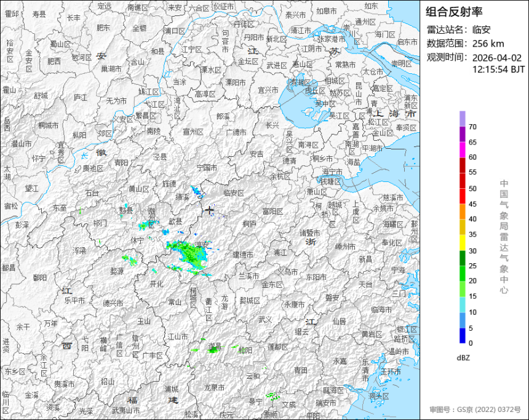Viewport: 529px width, 420px height.
Task: Click the blue radar echo near 绩溪
Action: click(197, 191)
